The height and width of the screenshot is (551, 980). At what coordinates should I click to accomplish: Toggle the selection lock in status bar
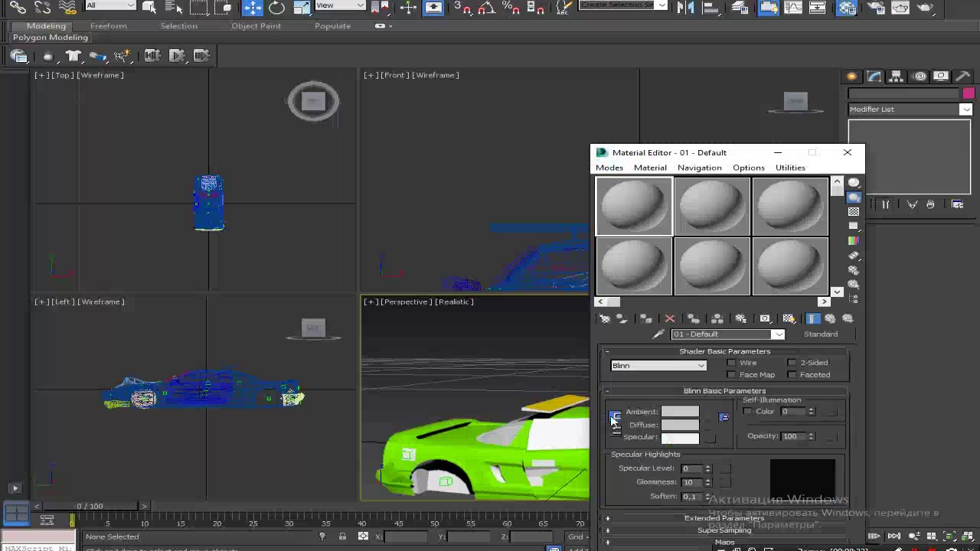[342, 536]
